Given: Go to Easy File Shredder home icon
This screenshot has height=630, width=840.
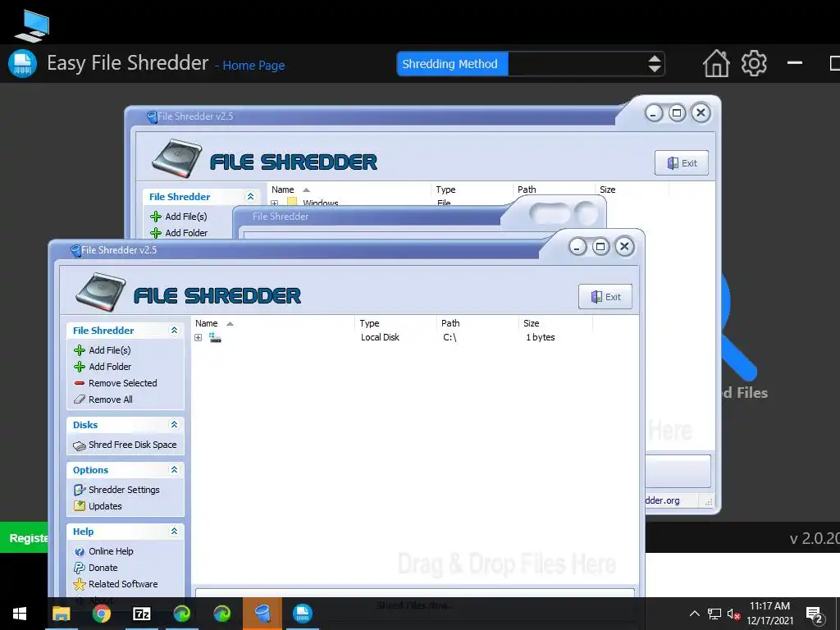Looking at the screenshot, I should pos(716,64).
